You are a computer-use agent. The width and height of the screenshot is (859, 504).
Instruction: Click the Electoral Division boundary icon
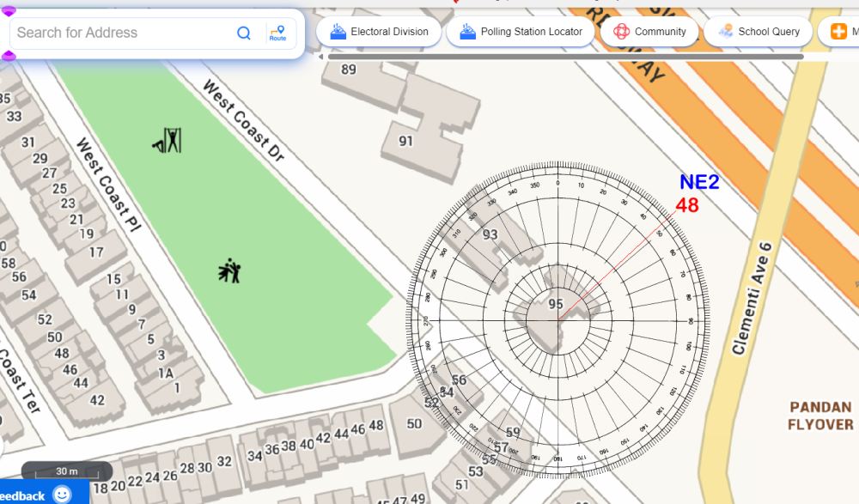pos(338,32)
